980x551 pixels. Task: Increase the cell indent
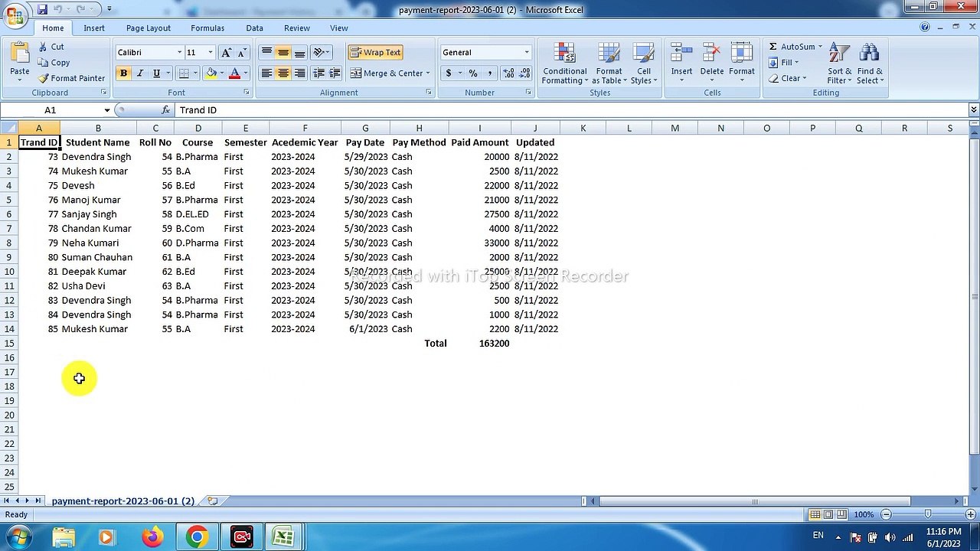coord(335,73)
